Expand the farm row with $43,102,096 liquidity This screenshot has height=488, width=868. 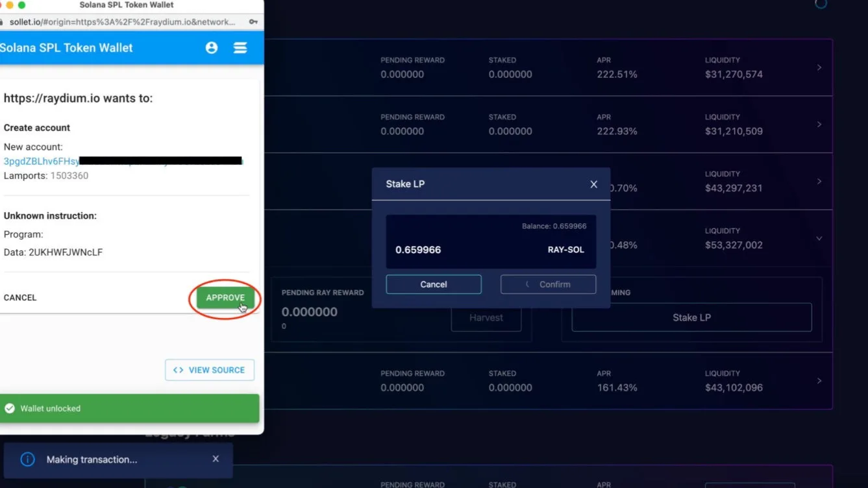[x=819, y=381]
